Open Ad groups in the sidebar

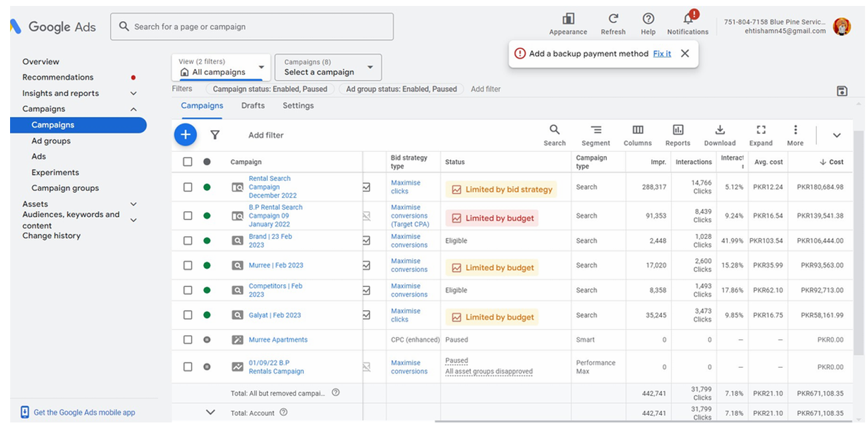click(51, 141)
